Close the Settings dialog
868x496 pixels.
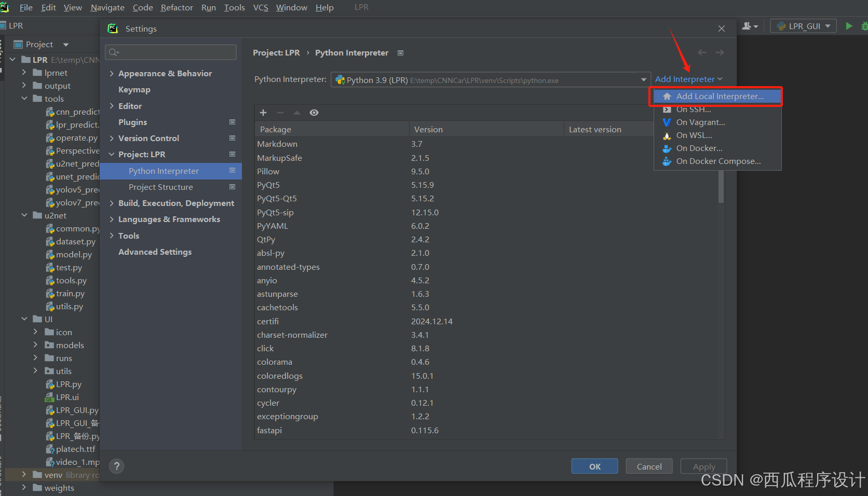722,29
